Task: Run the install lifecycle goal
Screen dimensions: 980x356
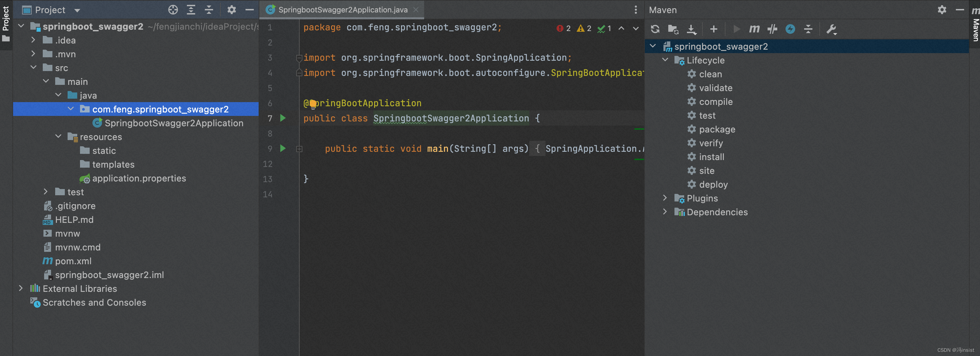Action: (x=711, y=157)
